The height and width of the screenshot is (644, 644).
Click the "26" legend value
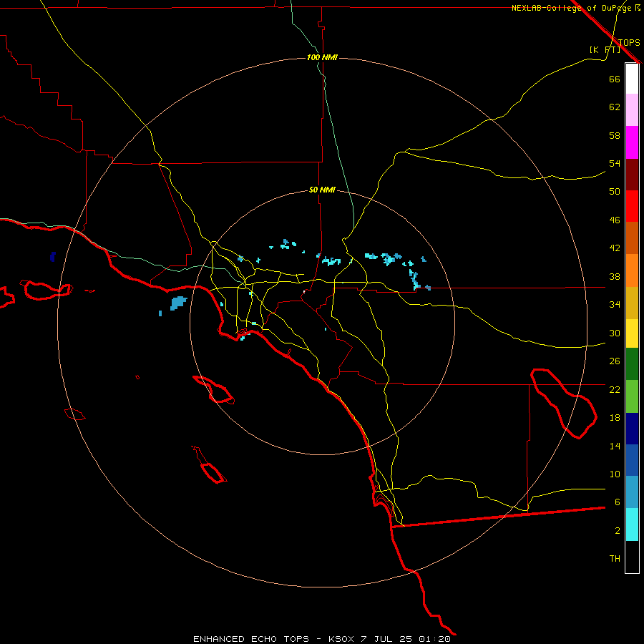(x=615, y=361)
